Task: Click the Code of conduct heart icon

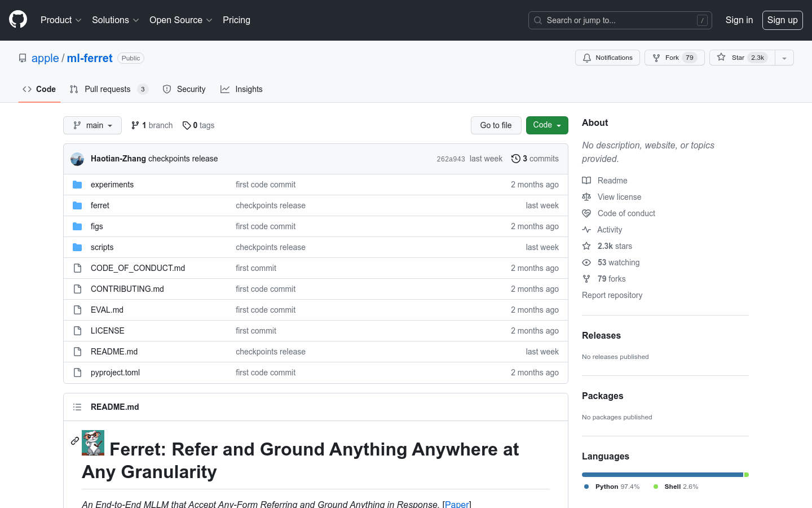Action: pyautogui.click(x=586, y=213)
